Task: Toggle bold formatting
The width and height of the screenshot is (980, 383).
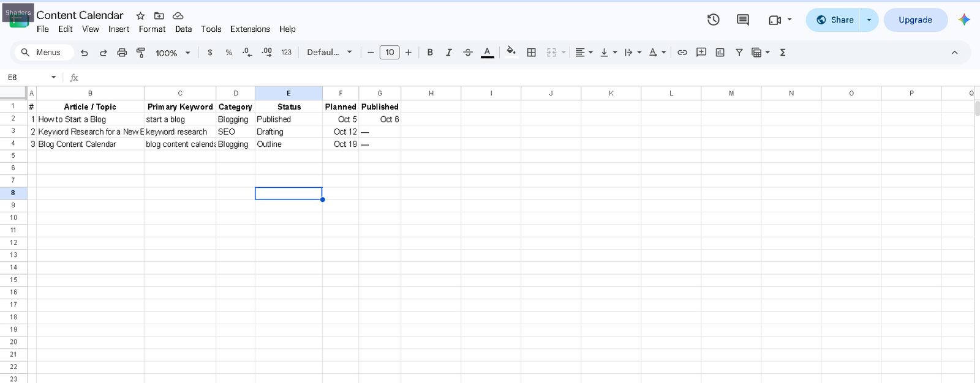Action: tap(430, 53)
